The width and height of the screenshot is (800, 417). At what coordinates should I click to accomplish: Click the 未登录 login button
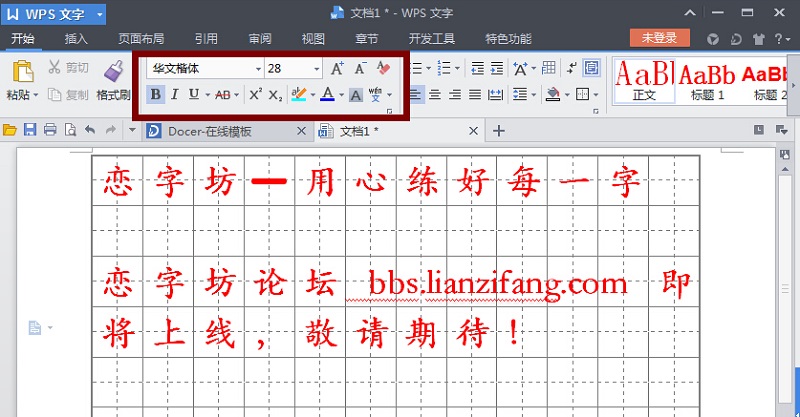coord(660,38)
